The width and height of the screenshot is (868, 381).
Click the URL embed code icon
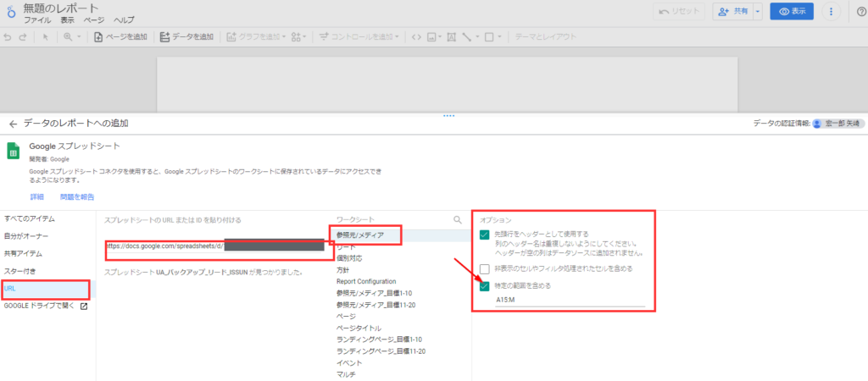[x=416, y=37]
